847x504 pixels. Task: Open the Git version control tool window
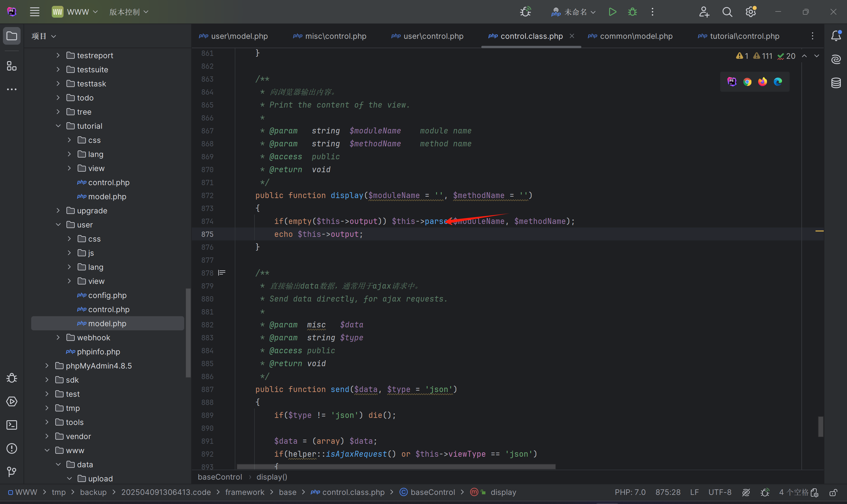pos(11,472)
